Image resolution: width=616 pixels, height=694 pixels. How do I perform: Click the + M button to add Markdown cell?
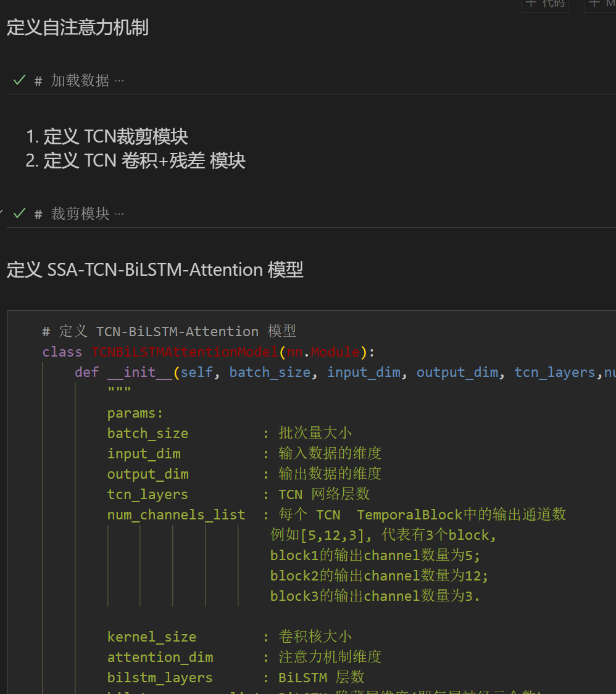click(x=602, y=4)
